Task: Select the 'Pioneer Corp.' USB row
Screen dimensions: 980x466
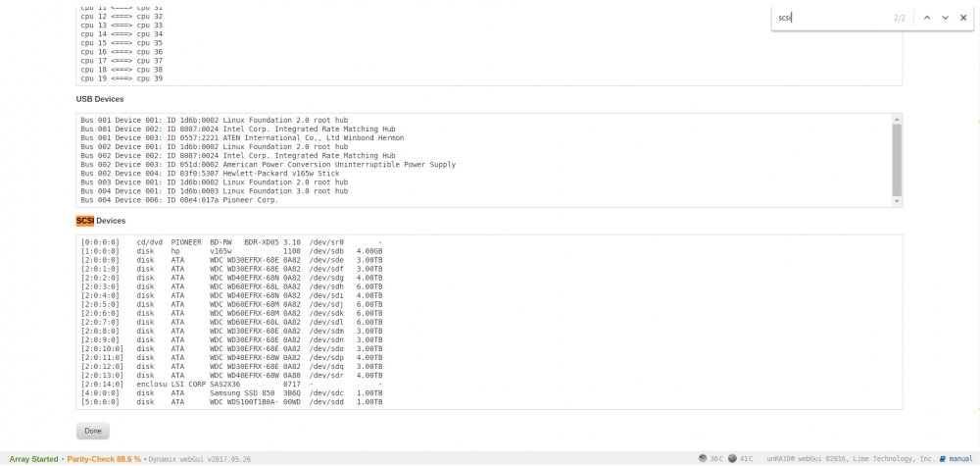Action: click(179, 200)
